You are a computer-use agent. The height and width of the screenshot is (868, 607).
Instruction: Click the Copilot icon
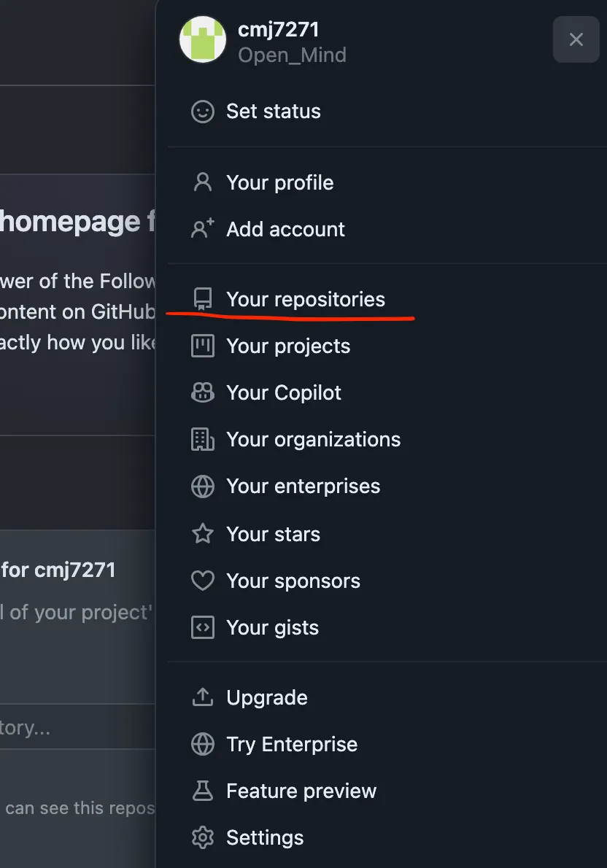[x=202, y=392]
